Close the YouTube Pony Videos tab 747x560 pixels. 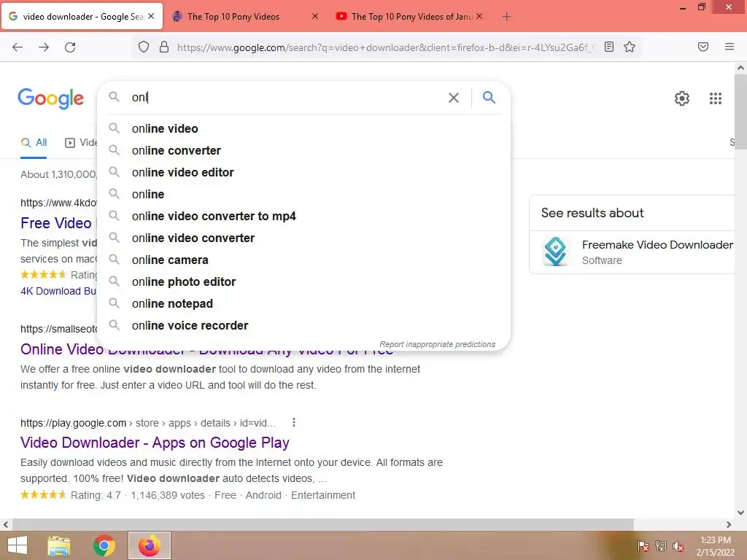click(x=479, y=16)
